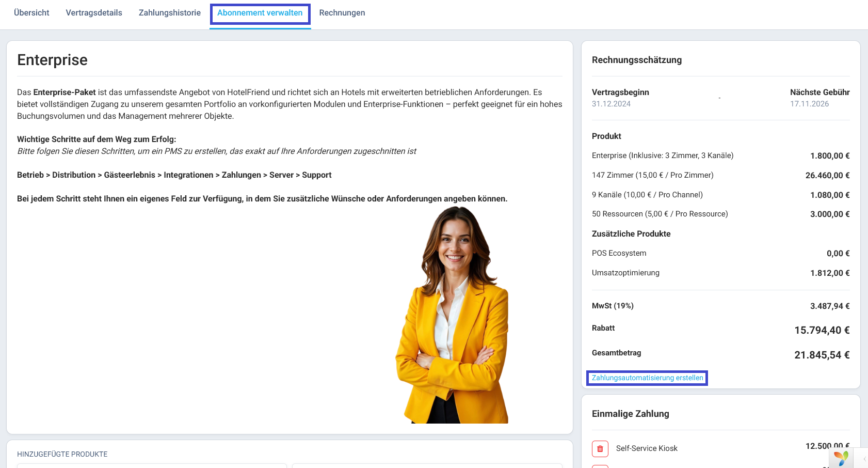Click the Self-Service Kiosk label
This screenshot has height=468, width=868.
[647, 448]
